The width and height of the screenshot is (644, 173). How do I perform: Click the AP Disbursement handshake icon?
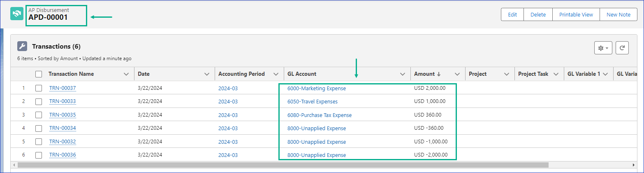(17, 14)
